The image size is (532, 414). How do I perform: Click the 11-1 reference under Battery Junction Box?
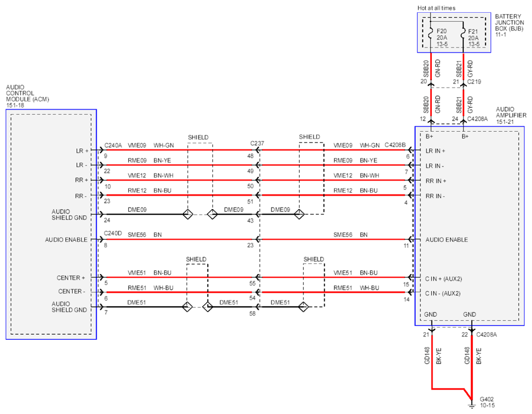(501, 35)
